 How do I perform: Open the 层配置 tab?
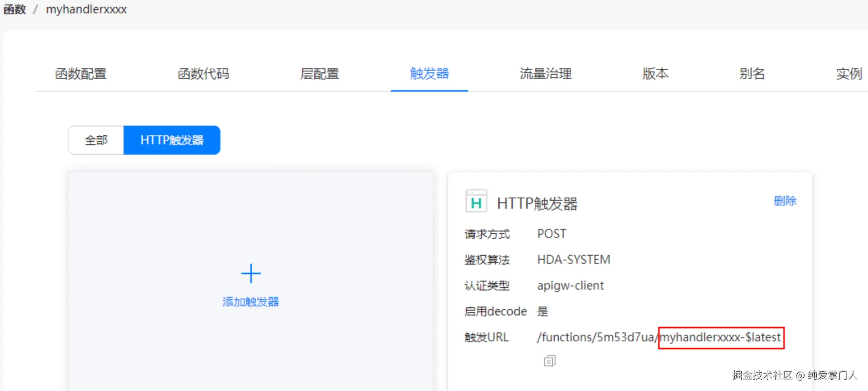(x=319, y=74)
